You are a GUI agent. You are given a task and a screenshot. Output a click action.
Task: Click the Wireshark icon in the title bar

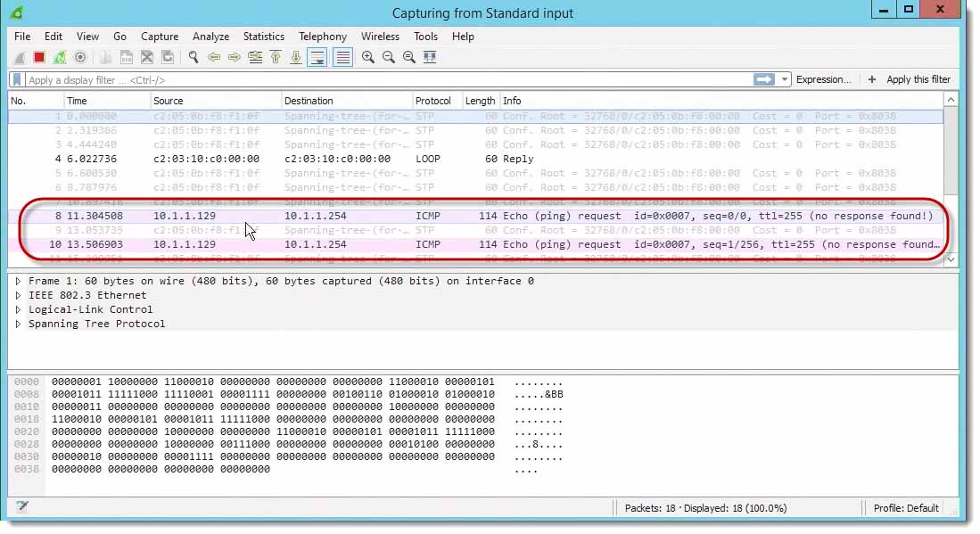[x=17, y=12]
